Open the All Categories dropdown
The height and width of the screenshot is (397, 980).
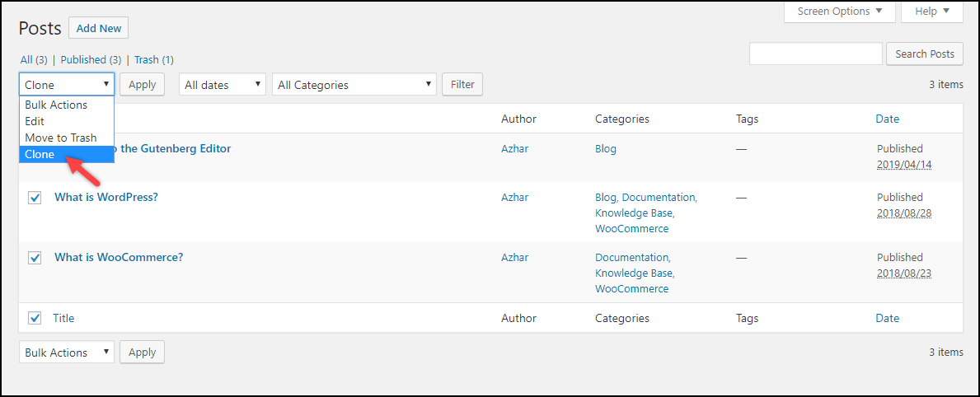354,84
